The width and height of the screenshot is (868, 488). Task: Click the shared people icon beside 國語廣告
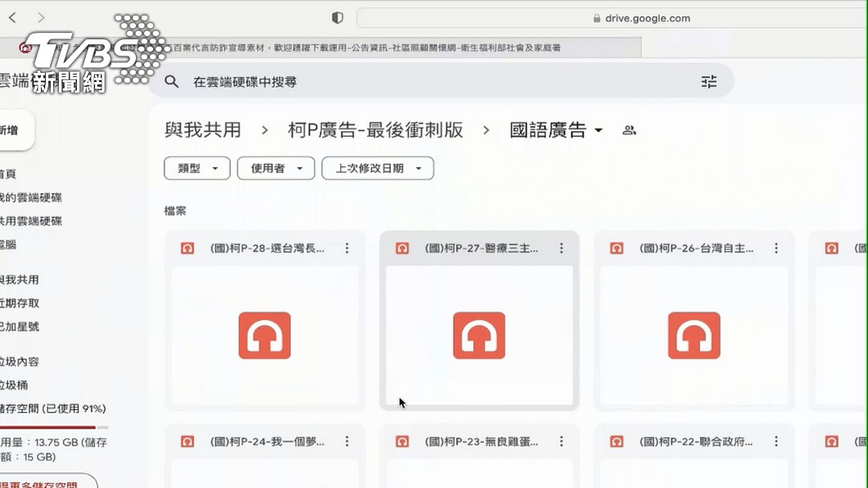tap(629, 130)
